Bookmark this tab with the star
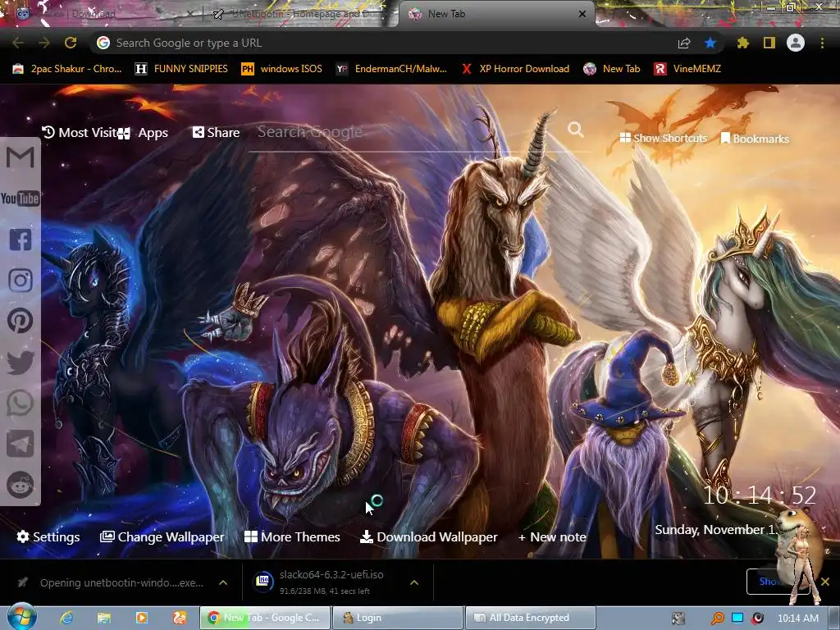The height and width of the screenshot is (630, 840). tap(710, 43)
